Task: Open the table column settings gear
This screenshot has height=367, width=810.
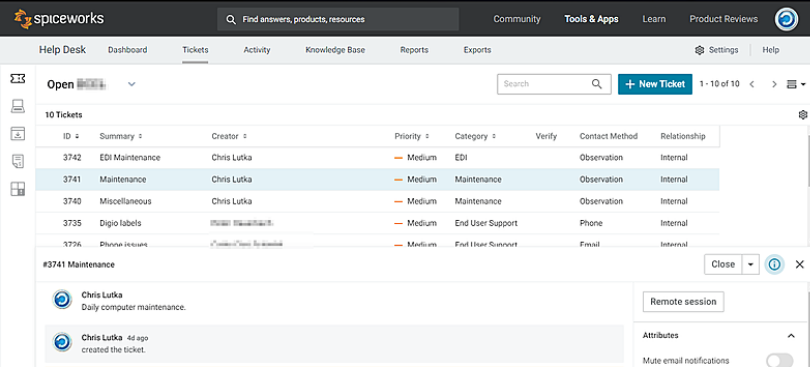Action: tap(803, 115)
